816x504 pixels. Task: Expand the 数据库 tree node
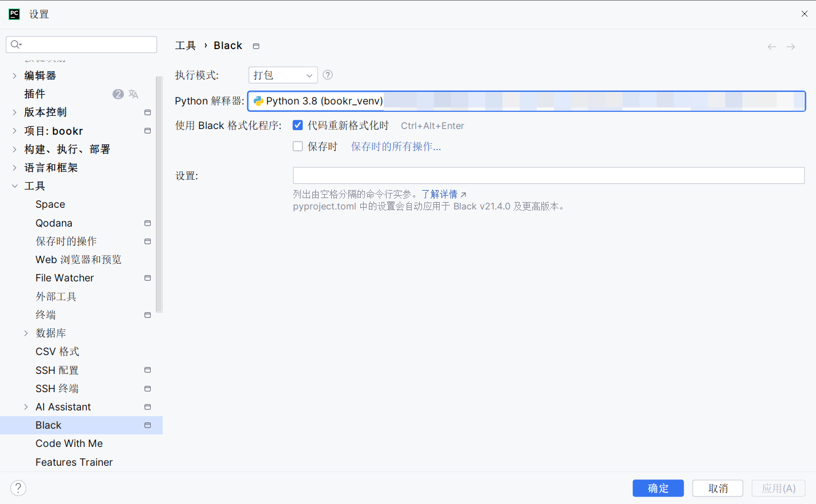click(26, 333)
